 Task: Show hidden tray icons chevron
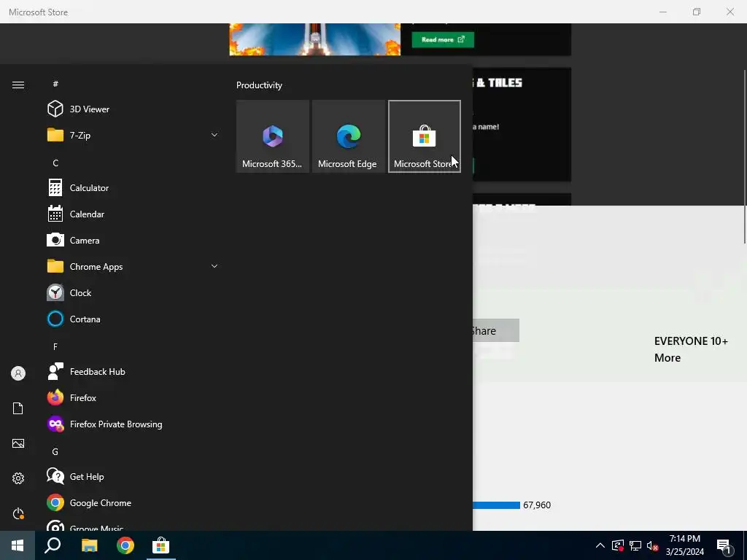(600, 545)
